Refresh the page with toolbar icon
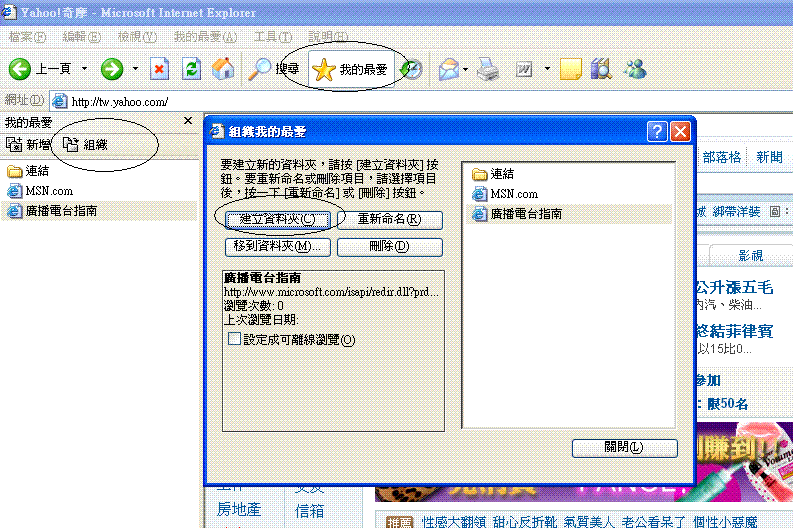Viewport: 793px width, 528px height. pyautogui.click(x=192, y=69)
